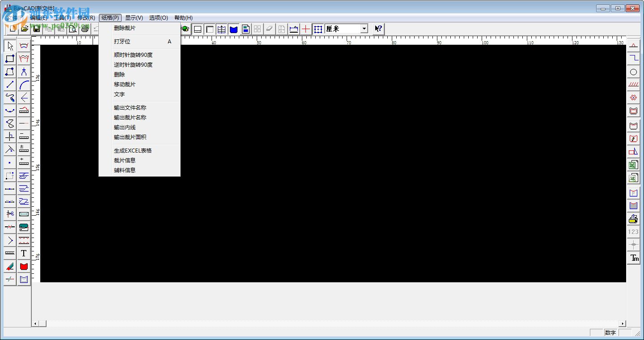Open the 编辑(E) menu
Screen dimensions: 644x340
point(38,18)
